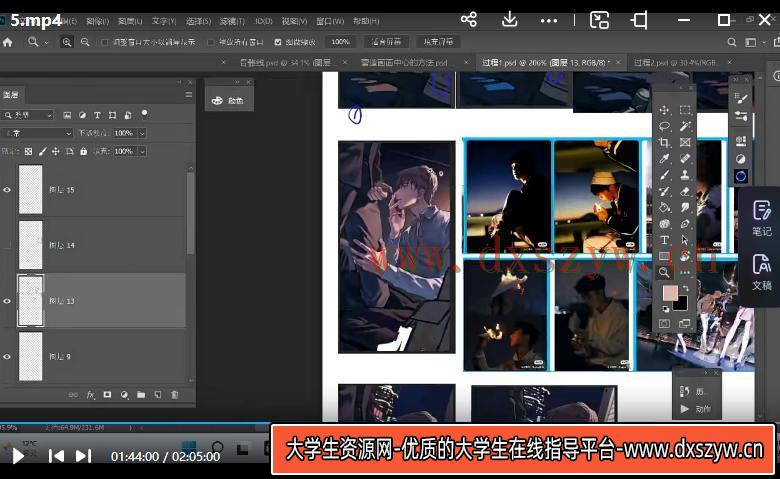Click the 100% zoom button
Viewport: 780px width, 479px height.
pyautogui.click(x=341, y=42)
